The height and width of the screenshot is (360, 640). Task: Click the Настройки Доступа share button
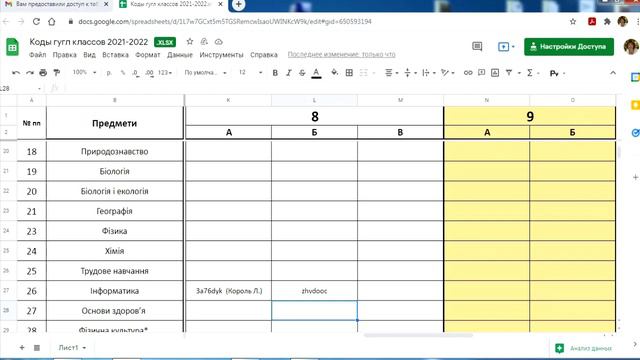(569, 47)
